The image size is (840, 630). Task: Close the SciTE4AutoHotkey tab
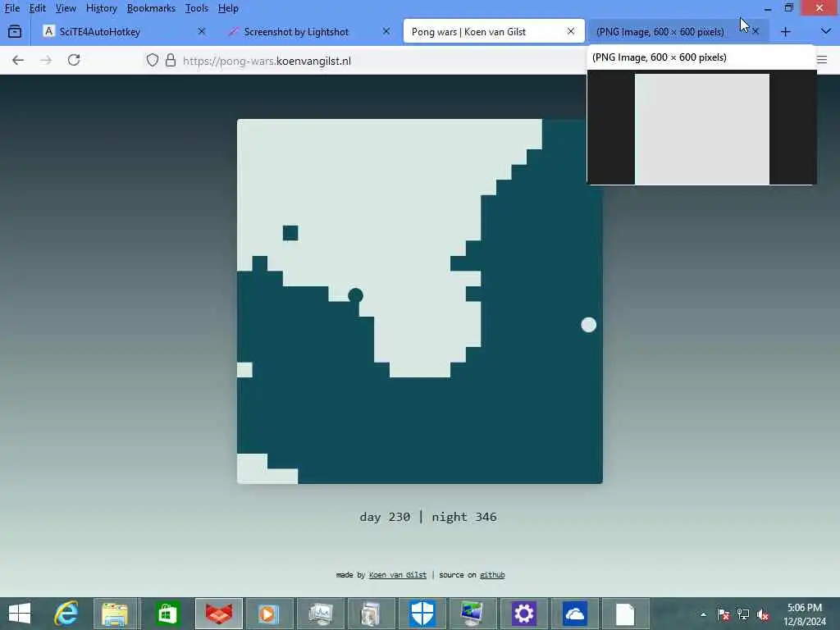(202, 32)
